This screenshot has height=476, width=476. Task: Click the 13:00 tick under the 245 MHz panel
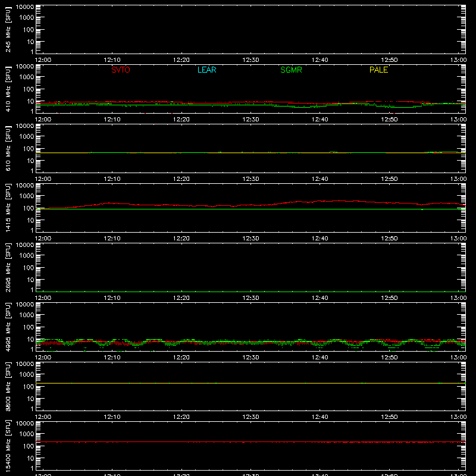pos(458,60)
